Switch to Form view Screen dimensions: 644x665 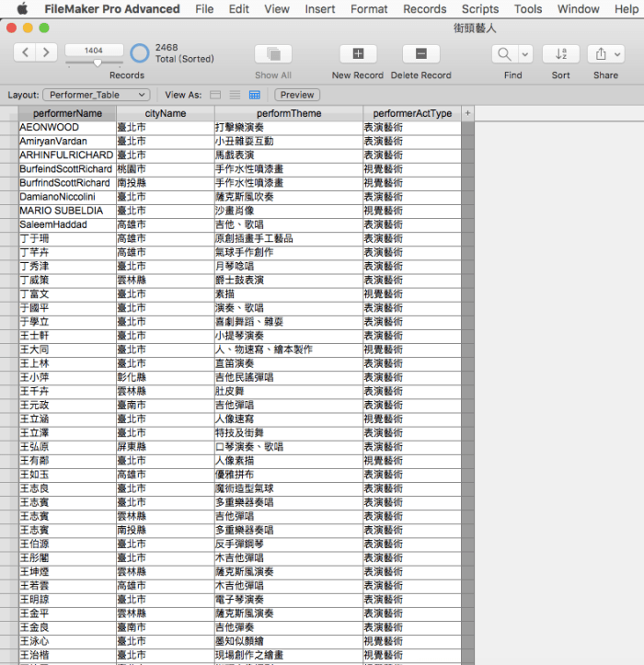click(x=215, y=95)
